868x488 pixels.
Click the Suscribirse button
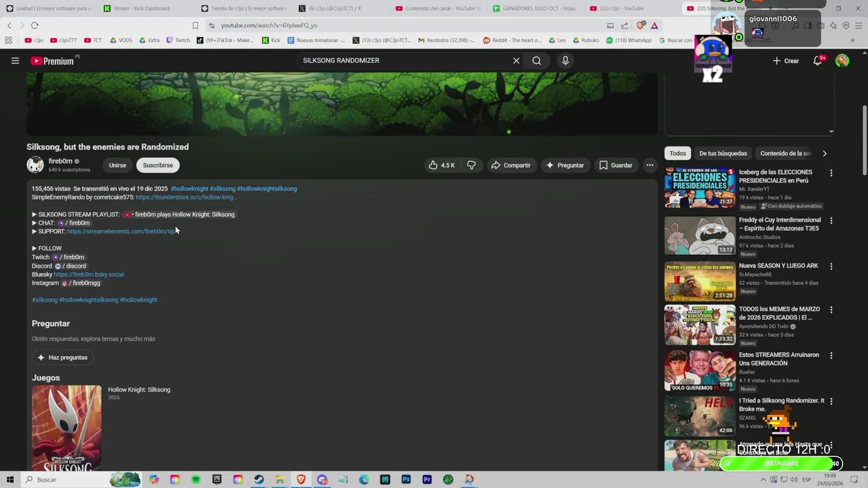click(158, 165)
